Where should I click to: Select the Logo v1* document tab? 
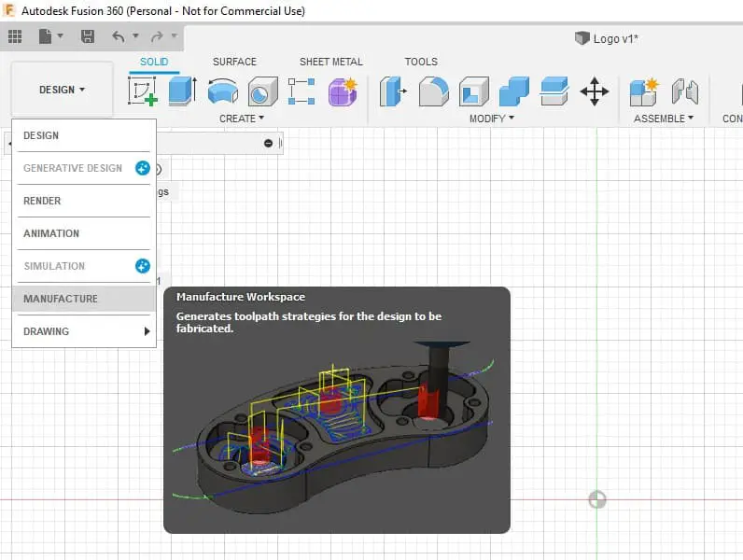point(607,38)
